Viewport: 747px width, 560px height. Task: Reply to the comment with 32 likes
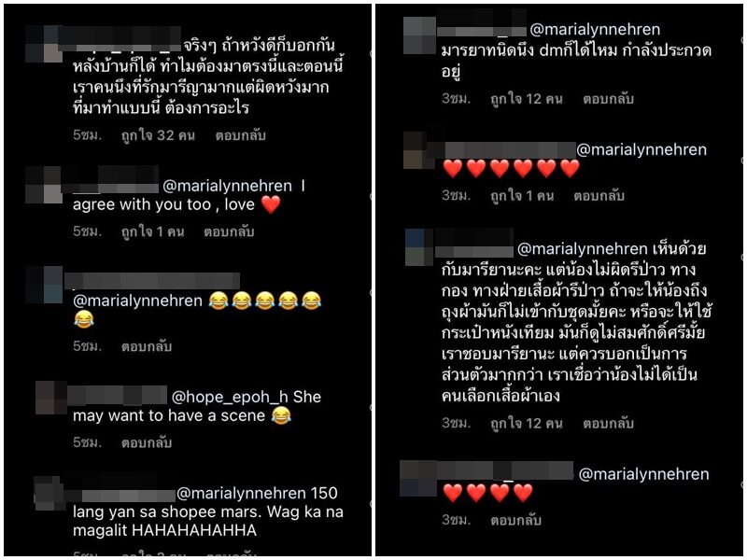point(240,135)
